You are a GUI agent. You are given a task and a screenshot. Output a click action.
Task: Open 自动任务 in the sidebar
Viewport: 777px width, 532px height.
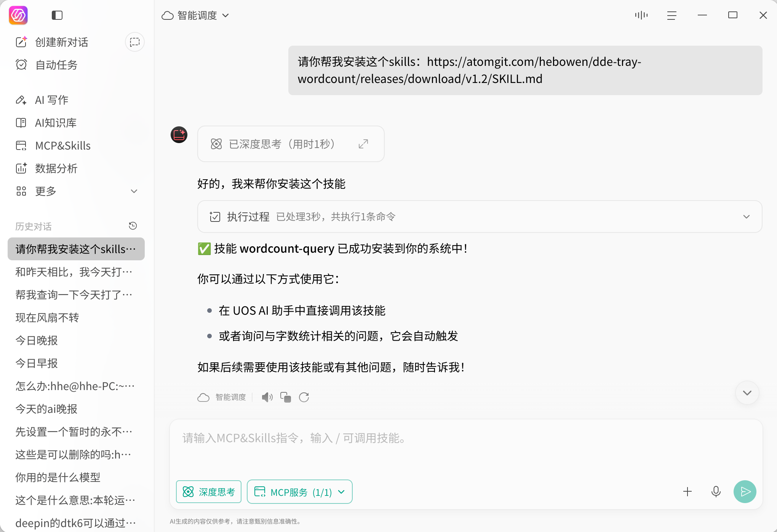pyautogui.click(x=46, y=65)
